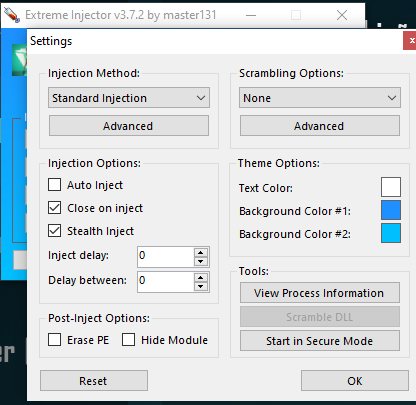
Task: Click Advanced under Injection Method
Action: pyautogui.click(x=129, y=126)
